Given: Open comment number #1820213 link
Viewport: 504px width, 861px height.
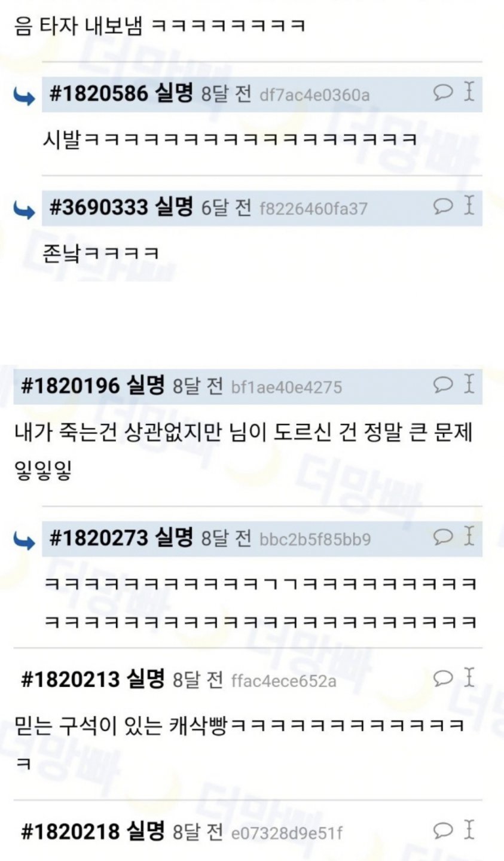Looking at the screenshot, I should (x=71, y=680).
